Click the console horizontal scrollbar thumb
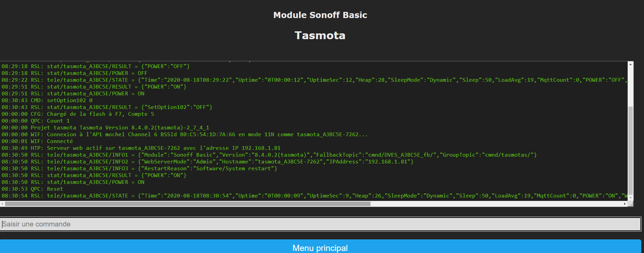This screenshot has width=644, height=253. click(188, 204)
